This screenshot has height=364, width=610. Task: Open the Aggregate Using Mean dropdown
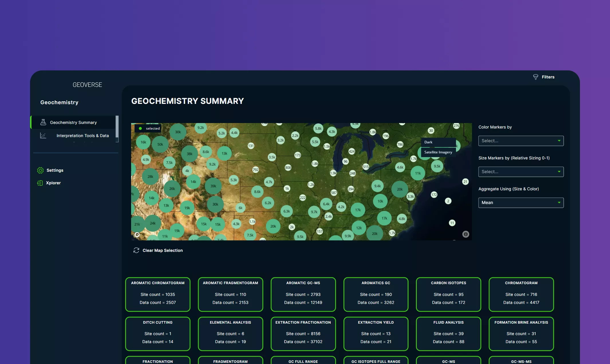click(521, 203)
